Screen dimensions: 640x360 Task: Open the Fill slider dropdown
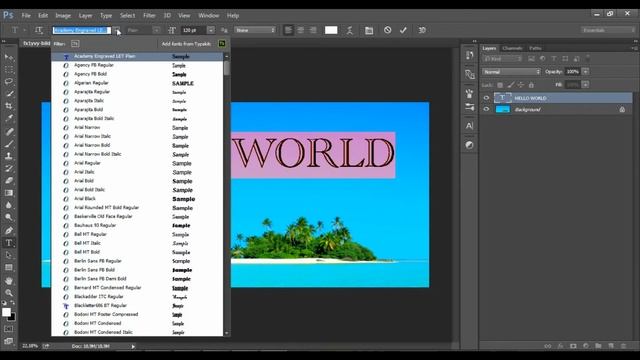point(586,85)
